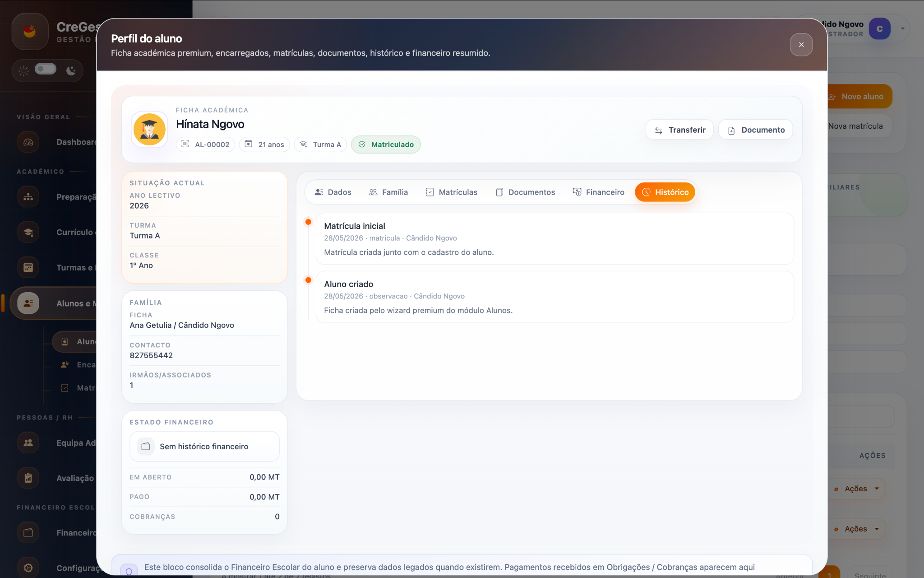This screenshot has width=924, height=578.
Task: Click the Transferir button
Action: pyautogui.click(x=679, y=130)
